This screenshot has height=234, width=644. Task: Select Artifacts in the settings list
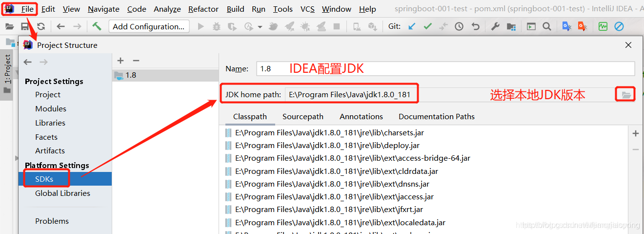click(50, 150)
